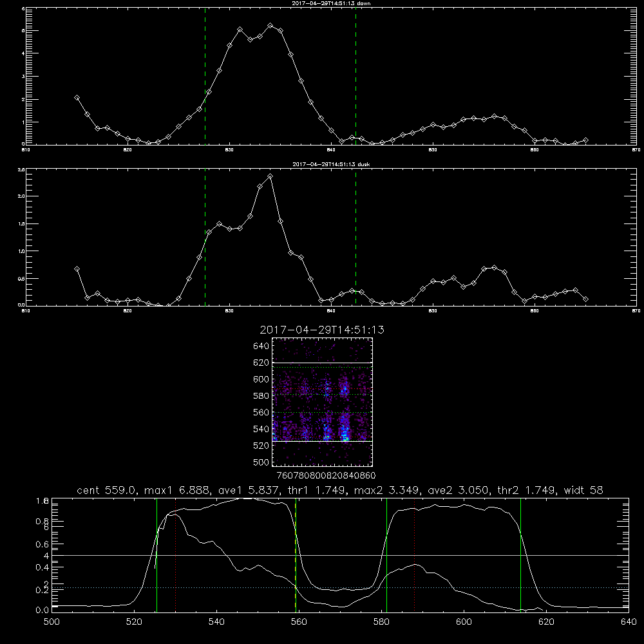Image resolution: width=644 pixels, height=644 pixels.
Task: Select the large timestamp title above the image panel
Action: 322,330
